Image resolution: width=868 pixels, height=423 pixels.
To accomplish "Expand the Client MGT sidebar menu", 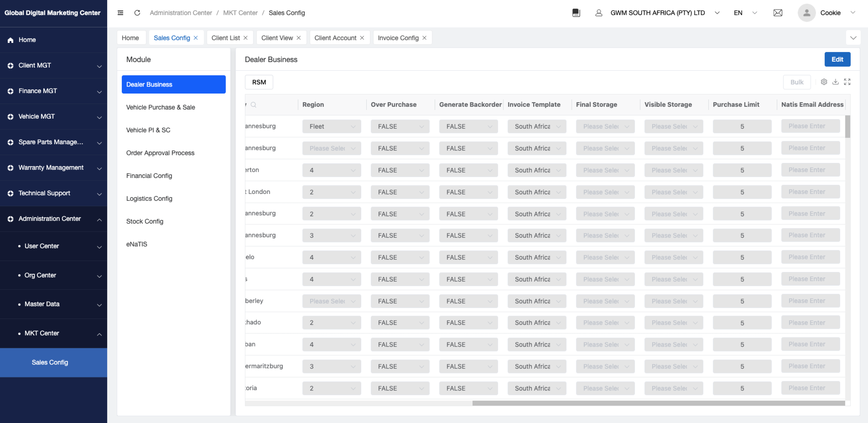I will pyautogui.click(x=53, y=66).
